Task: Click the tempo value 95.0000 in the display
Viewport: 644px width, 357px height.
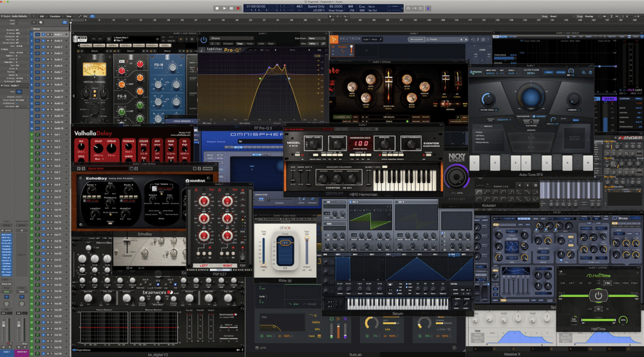Action: [336, 6]
